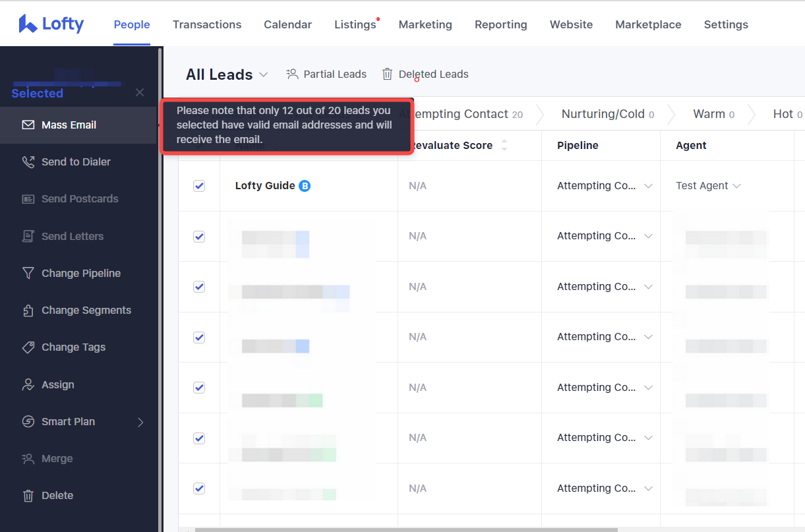Click the Delete trash icon in sidebar

click(28, 495)
